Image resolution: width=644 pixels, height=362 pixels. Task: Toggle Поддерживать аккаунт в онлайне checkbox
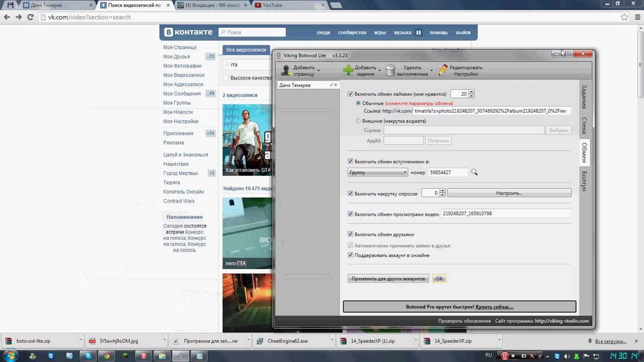(x=351, y=255)
